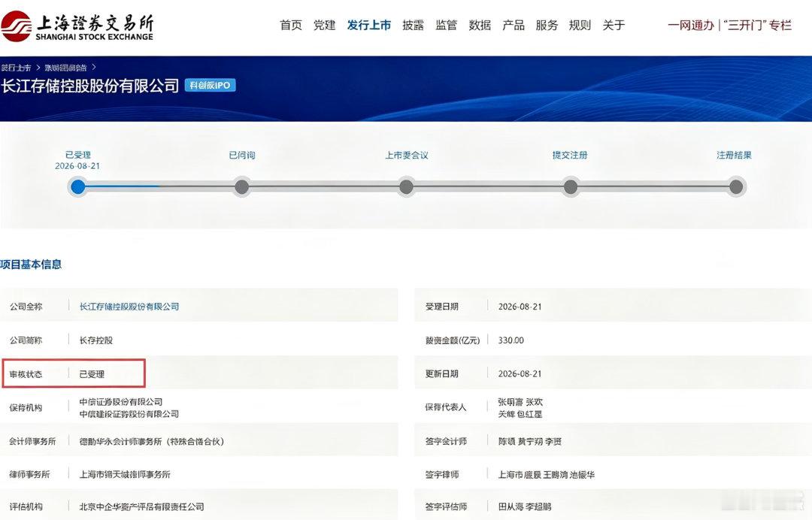Open the 数据 menu item
The height and width of the screenshot is (520, 812).
[480, 25]
